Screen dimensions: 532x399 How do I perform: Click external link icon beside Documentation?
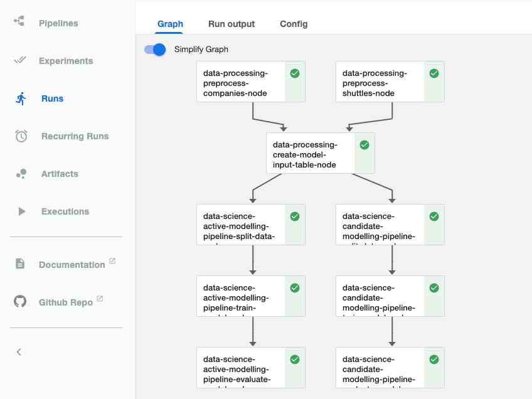(112, 261)
